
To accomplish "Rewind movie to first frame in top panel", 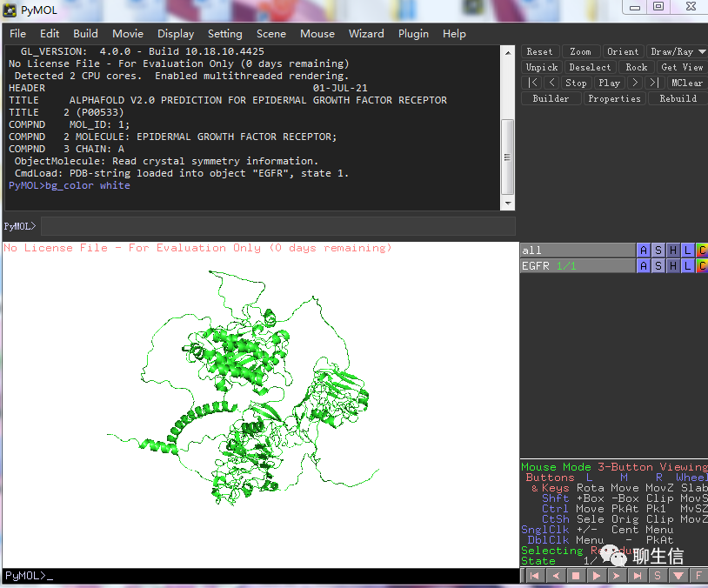I will tap(532, 83).
